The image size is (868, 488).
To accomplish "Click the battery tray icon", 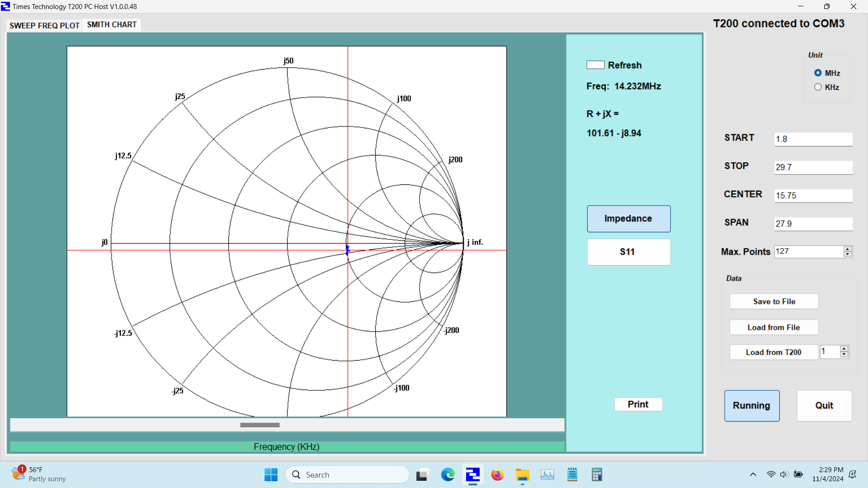I will pos(798,474).
